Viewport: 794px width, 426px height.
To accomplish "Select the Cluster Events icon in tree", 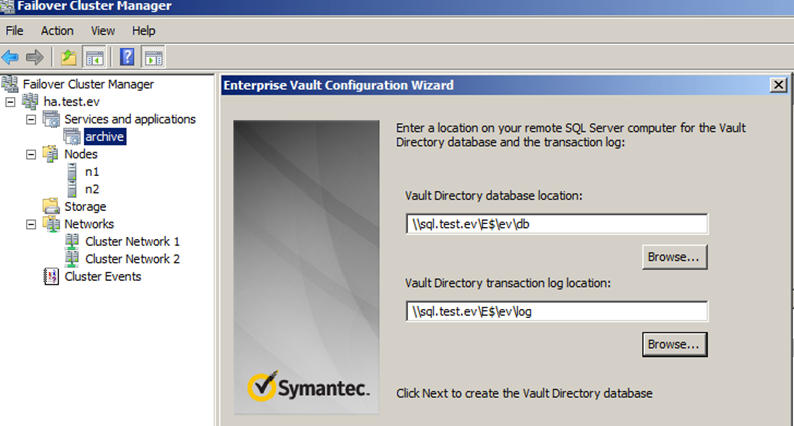I will [51, 277].
